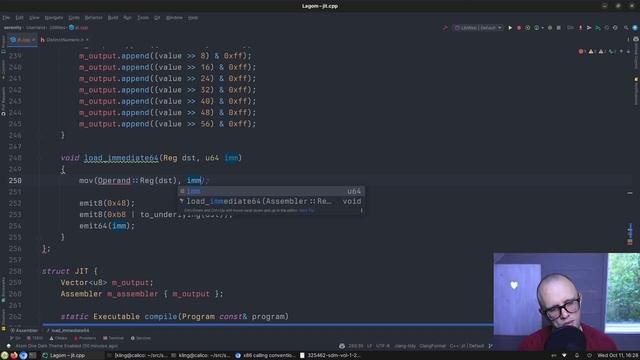Click the Assembler breadcrumb at editor bottom
Screen dimensions: 640x360
[24, 330]
